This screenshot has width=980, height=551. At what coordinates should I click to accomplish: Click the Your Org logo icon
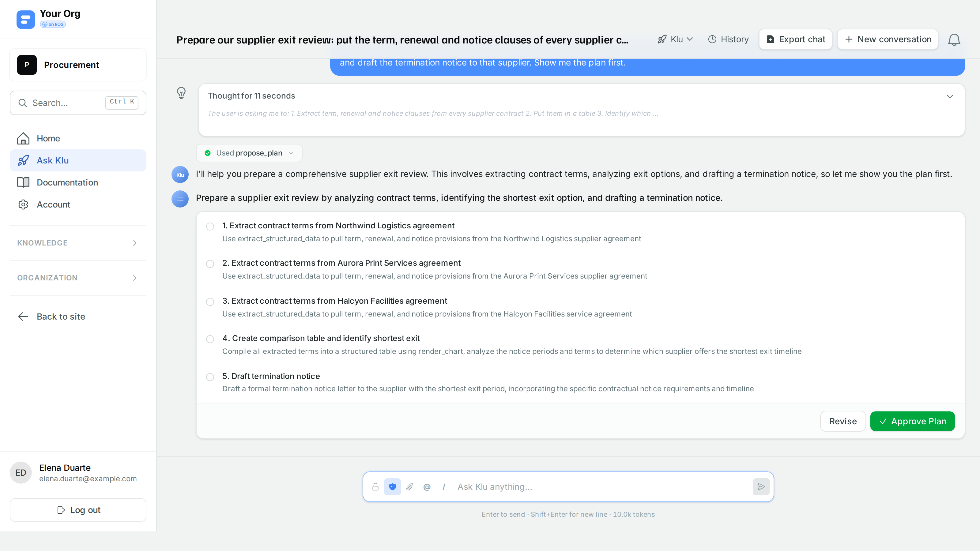(x=25, y=19)
